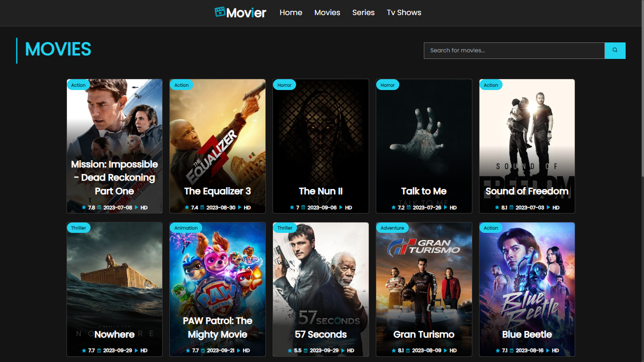
Task: Open The Equalizer 3 poster
Action: click(x=217, y=146)
